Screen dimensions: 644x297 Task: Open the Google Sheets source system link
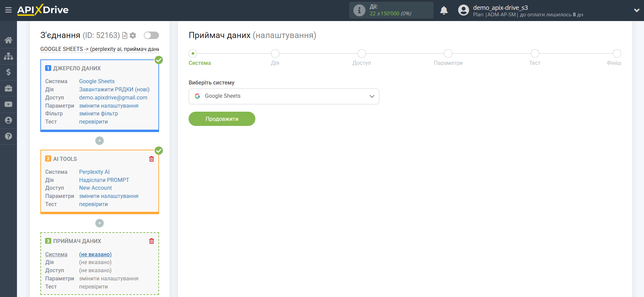pos(97,81)
